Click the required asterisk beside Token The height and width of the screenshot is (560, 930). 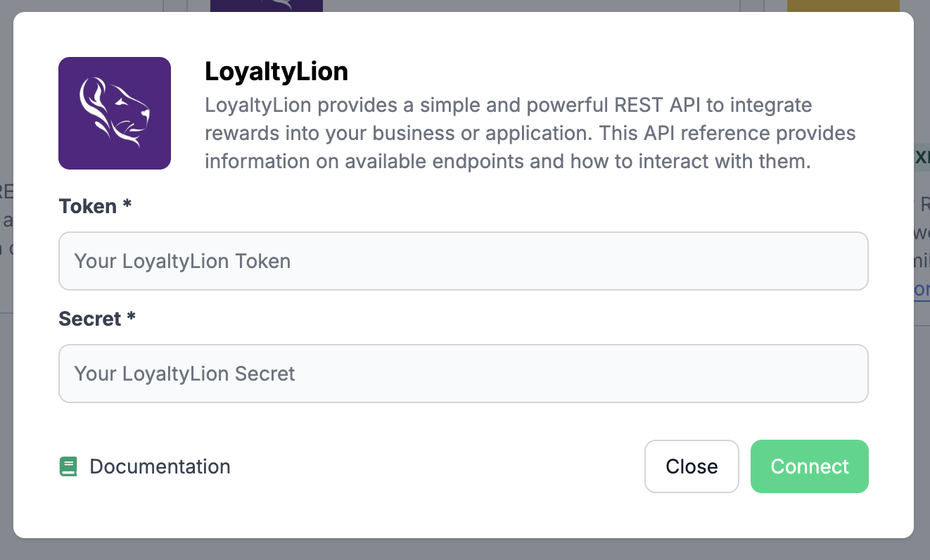tap(127, 206)
